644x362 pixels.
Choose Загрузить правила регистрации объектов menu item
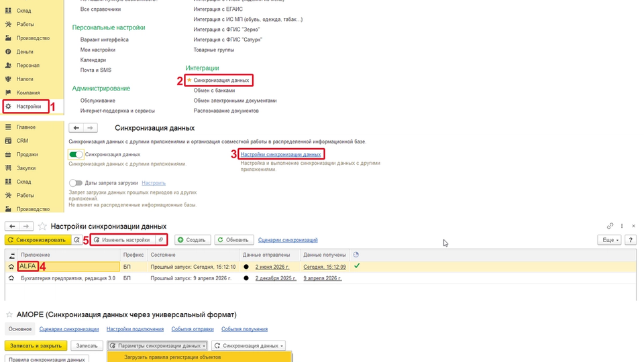coord(200,357)
